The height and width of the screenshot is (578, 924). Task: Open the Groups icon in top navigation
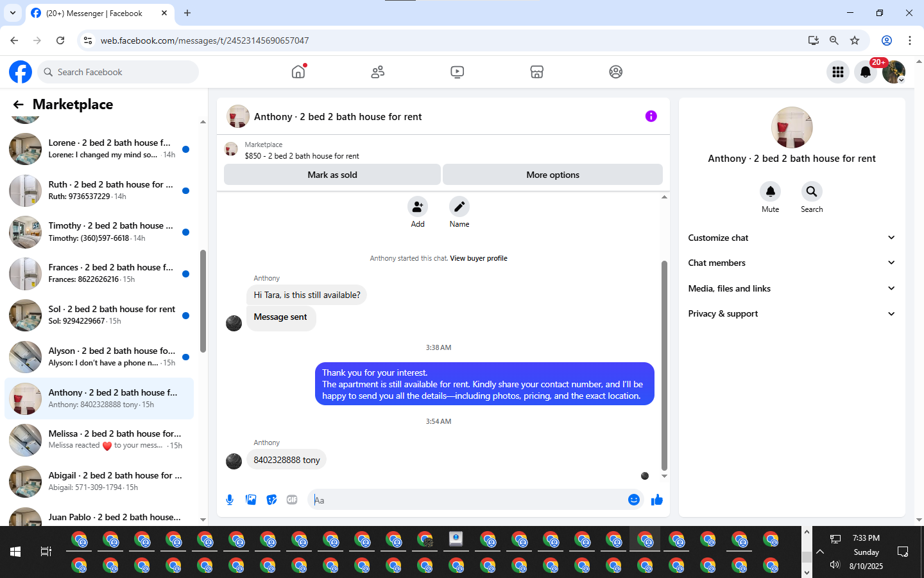(x=616, y=72)
